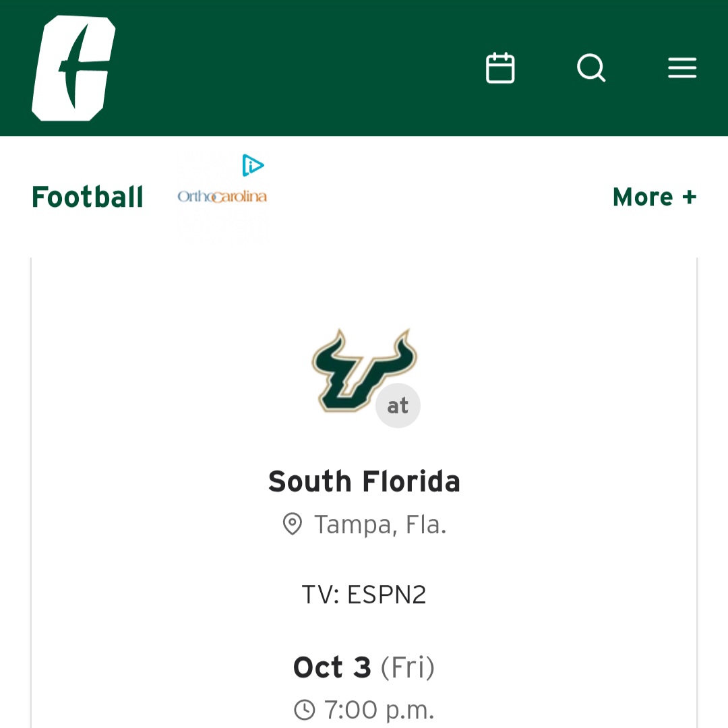The height and width of the screenshot is (728, 728).
Task: Select the 7:00 p.m. kickoff time
Action: (x=379, y=710)
